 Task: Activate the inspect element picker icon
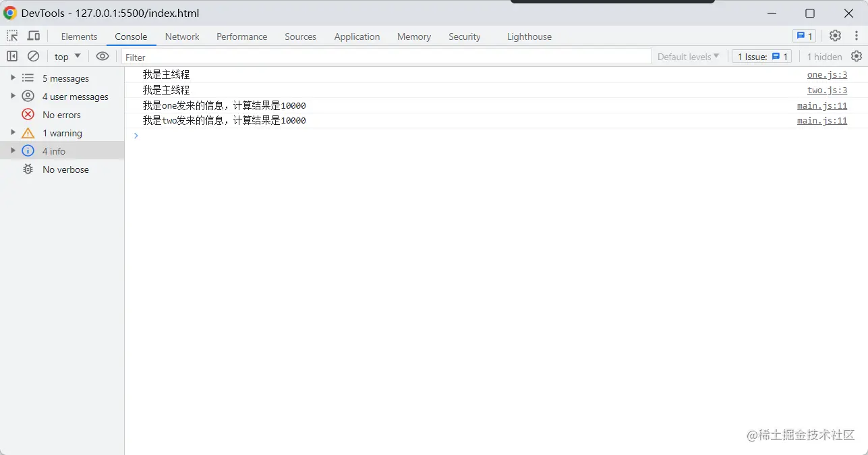click(x=12, y=36)
